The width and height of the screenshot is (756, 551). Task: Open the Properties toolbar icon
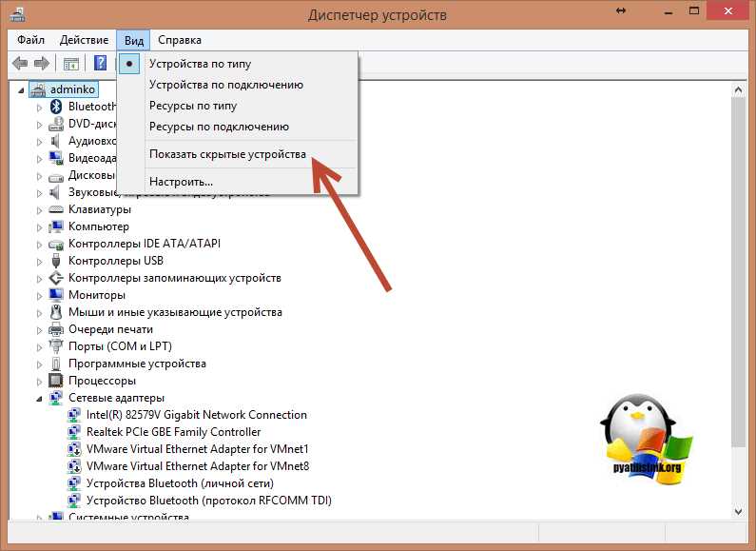pyautogui.click(x=71, y=63)
